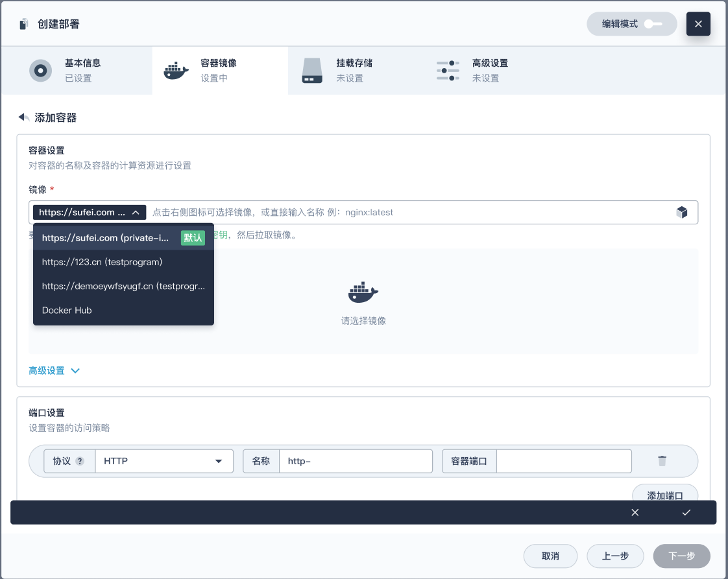Screen dimensions: 728x579
Task: Click the green 默认 badge
Action: 193,238
